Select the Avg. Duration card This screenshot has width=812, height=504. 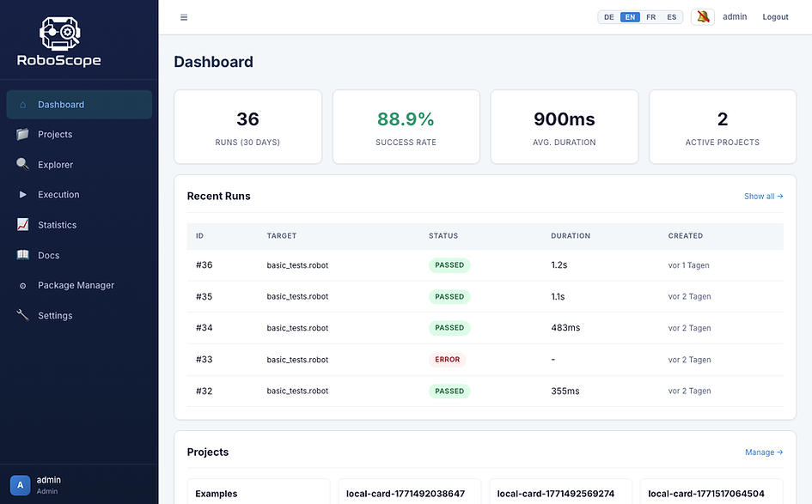tap(565, 127)
